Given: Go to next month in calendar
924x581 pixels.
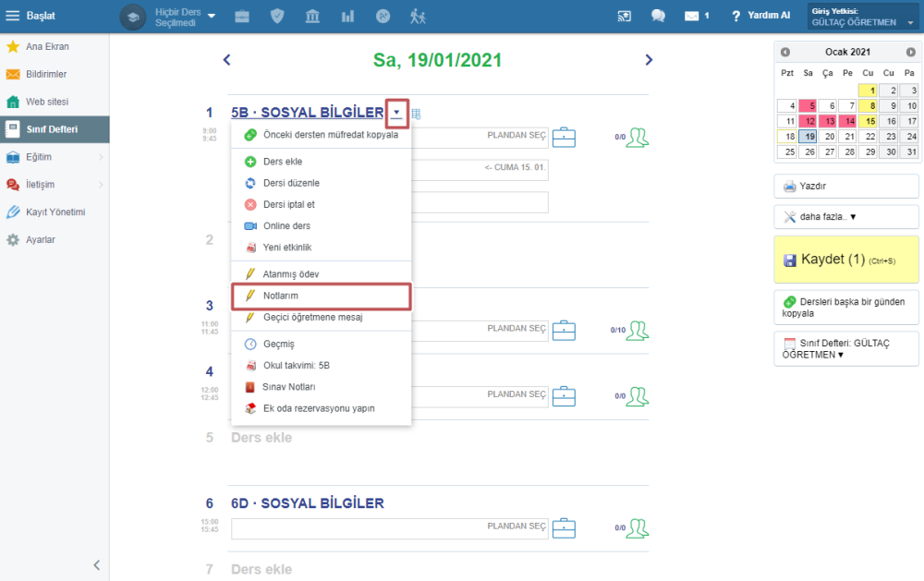Looking at the screenshot, I should [910, 52].
